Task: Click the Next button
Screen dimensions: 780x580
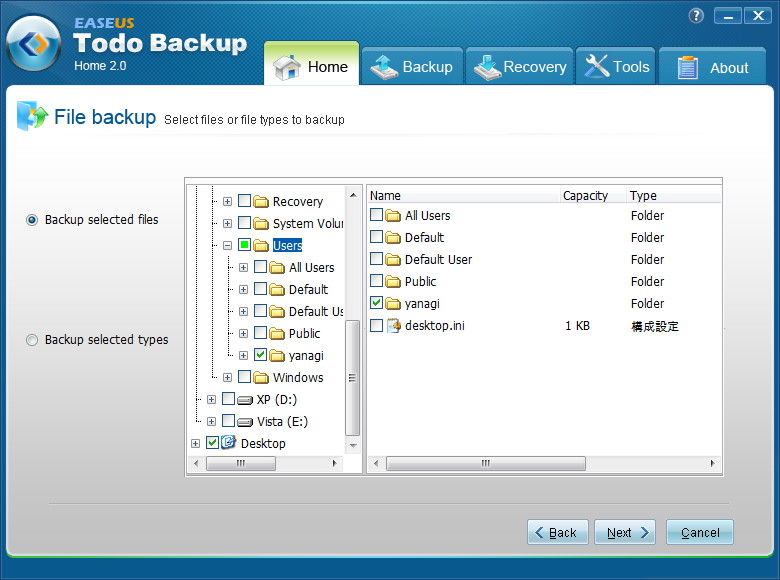Action: 625,532
